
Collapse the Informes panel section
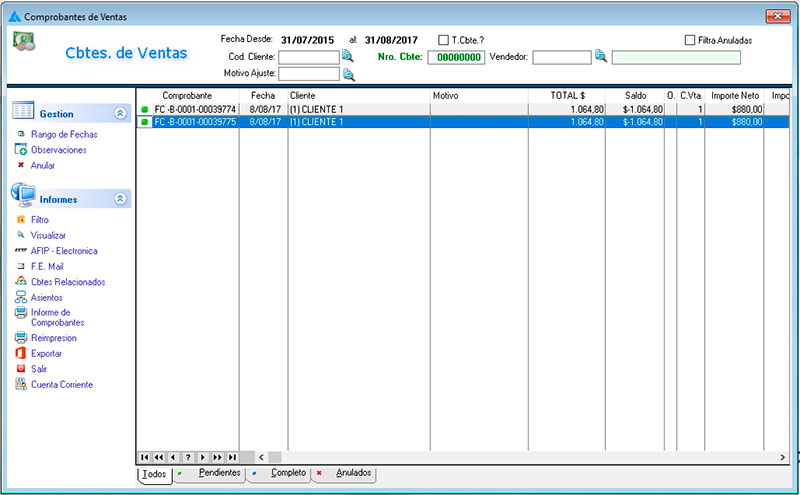pyautogui.click(x=120, y=199)
